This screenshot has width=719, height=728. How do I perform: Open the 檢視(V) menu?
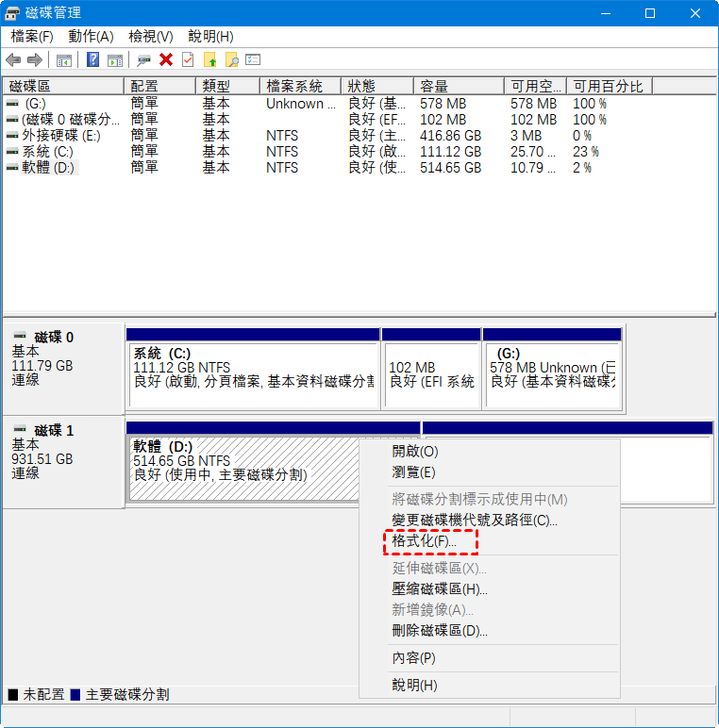[151, 36]
